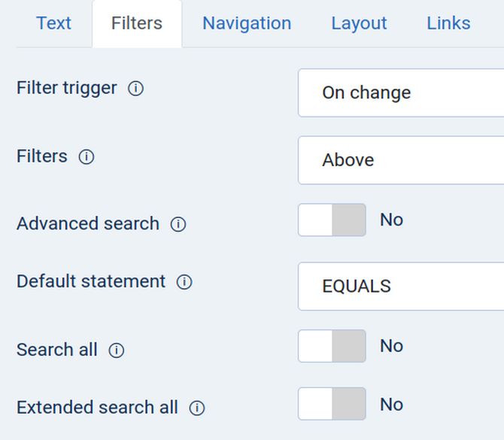Enable the Advanced search toggle
Screen dimensions: 504x440
[x=332, y=220]
